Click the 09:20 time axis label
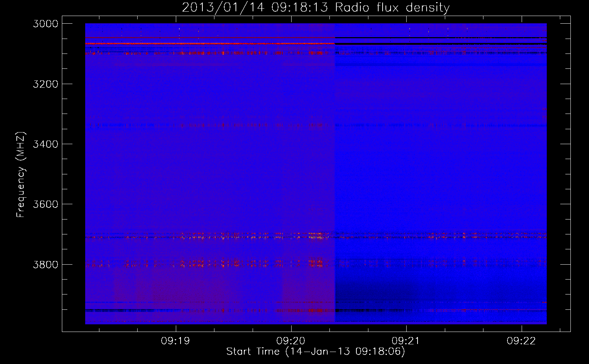The height and width of the screenshot is (364, 589). point(291,341)
